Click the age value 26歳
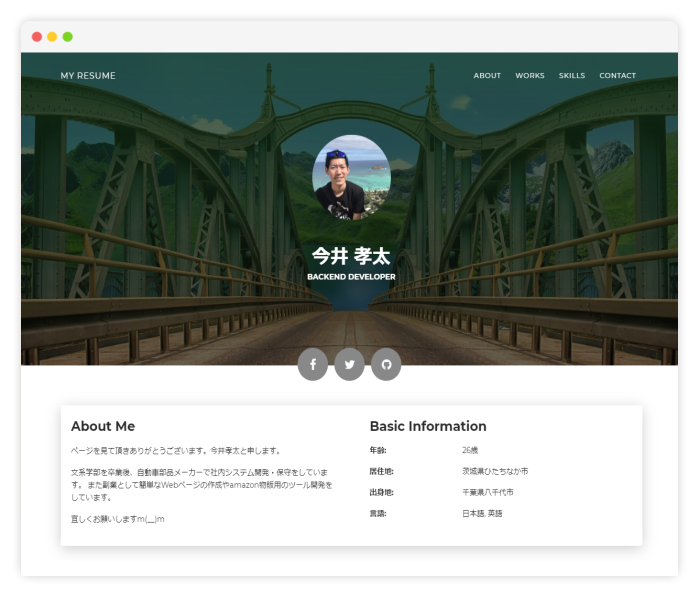The image size is (700, 600). 470,450
